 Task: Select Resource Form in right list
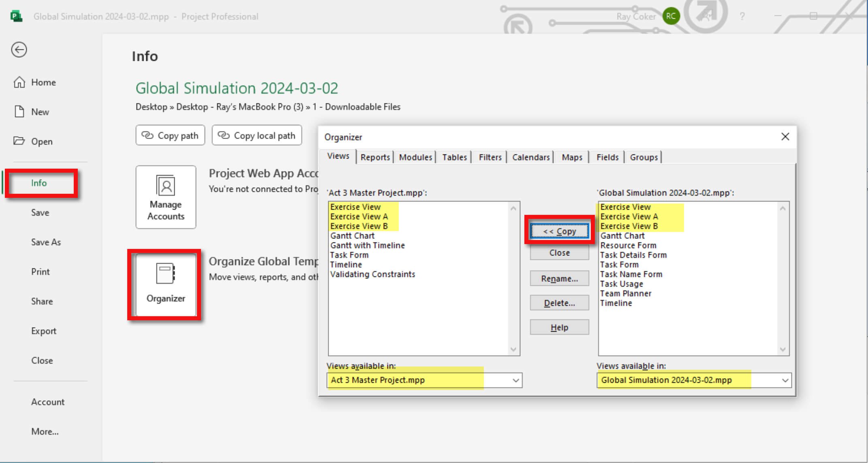(628, 245)
